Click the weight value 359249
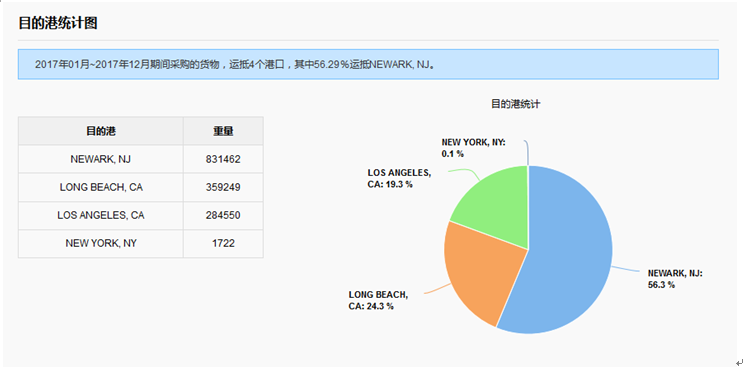This screenshot has width=750, height=374. pyautogui.click(x=223, y=187)
